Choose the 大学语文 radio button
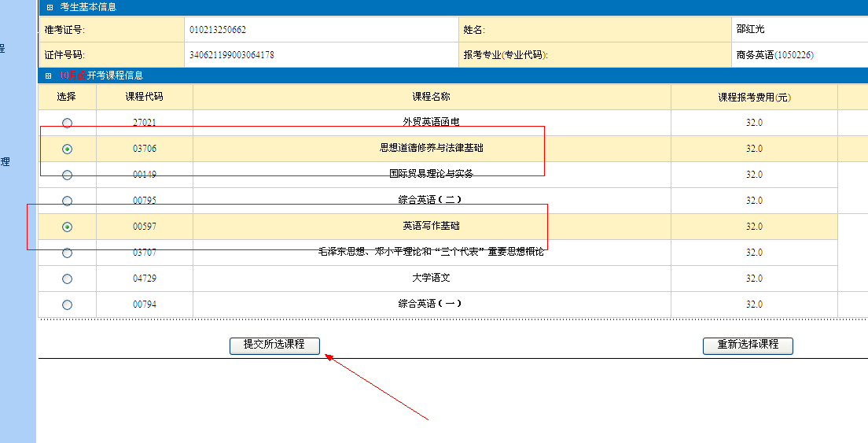 [x=67, y=279]
